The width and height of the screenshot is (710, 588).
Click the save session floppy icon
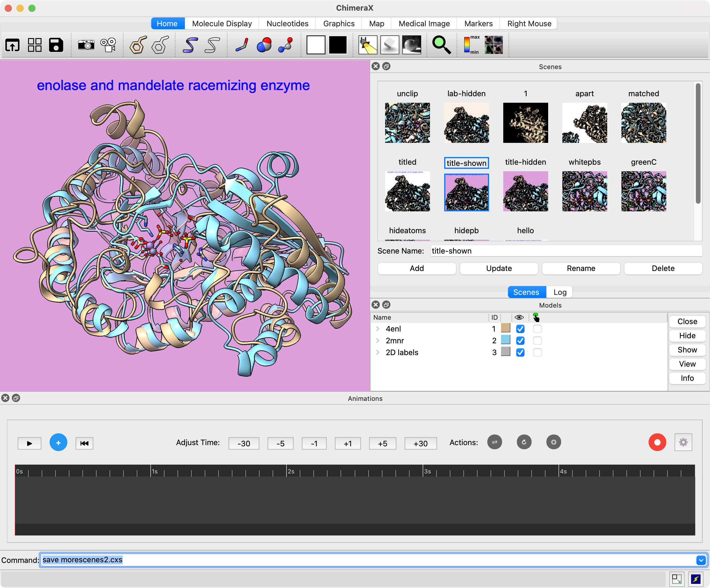(x=56, y=45)
